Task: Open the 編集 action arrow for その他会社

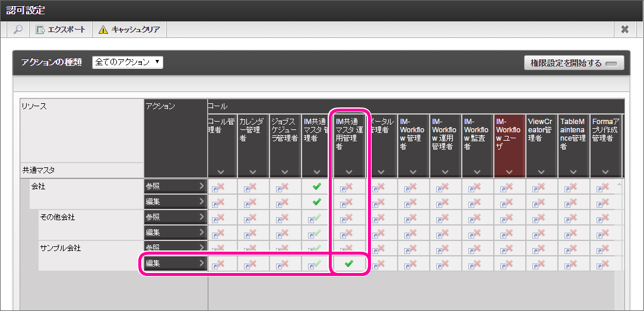Action: pyautogui.click(x=201, y=233)
